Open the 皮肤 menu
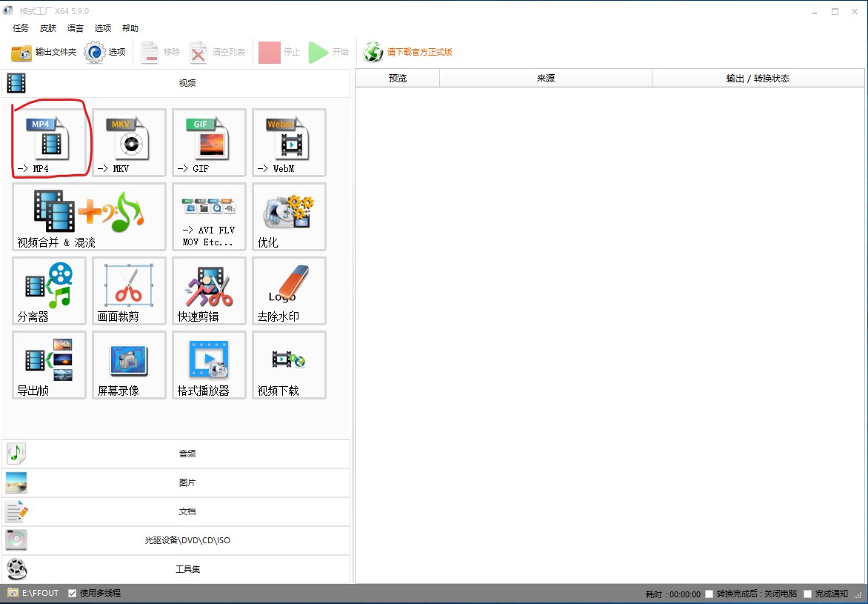Screen dimensions: 868x604 click(x=48, y=28)
